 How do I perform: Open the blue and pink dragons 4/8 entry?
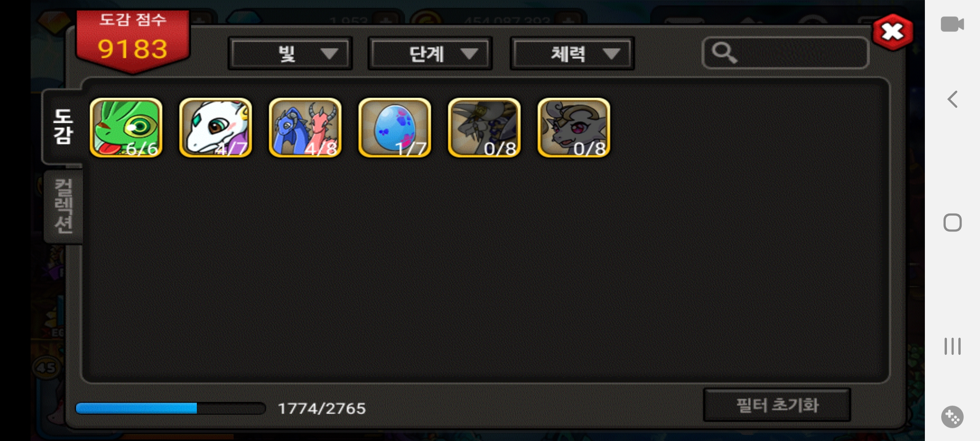[305, 127]
